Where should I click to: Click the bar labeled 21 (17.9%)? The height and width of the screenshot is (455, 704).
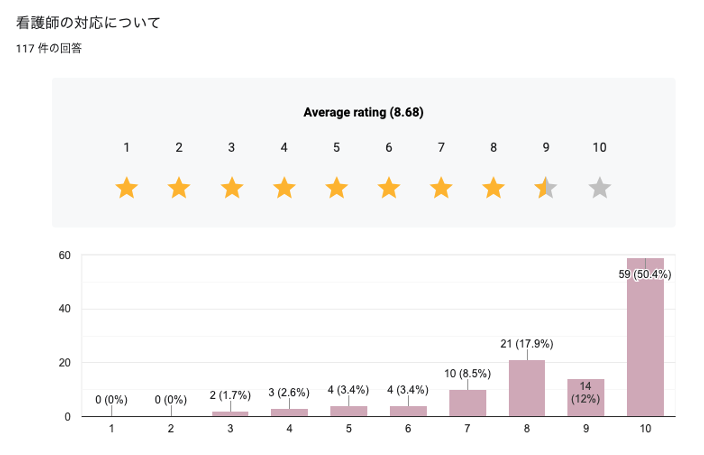(x=527, y=388)
